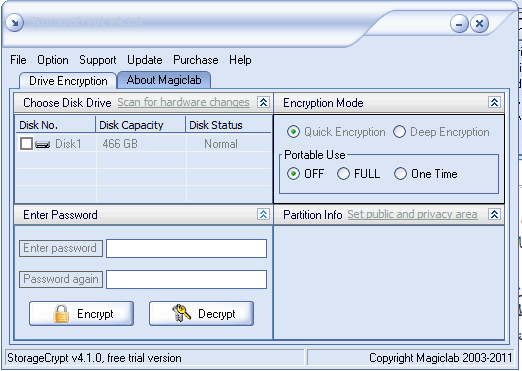Screen dimensions: 522x371
Task: Click the keys Decrypt button
Action: [201, 314]
